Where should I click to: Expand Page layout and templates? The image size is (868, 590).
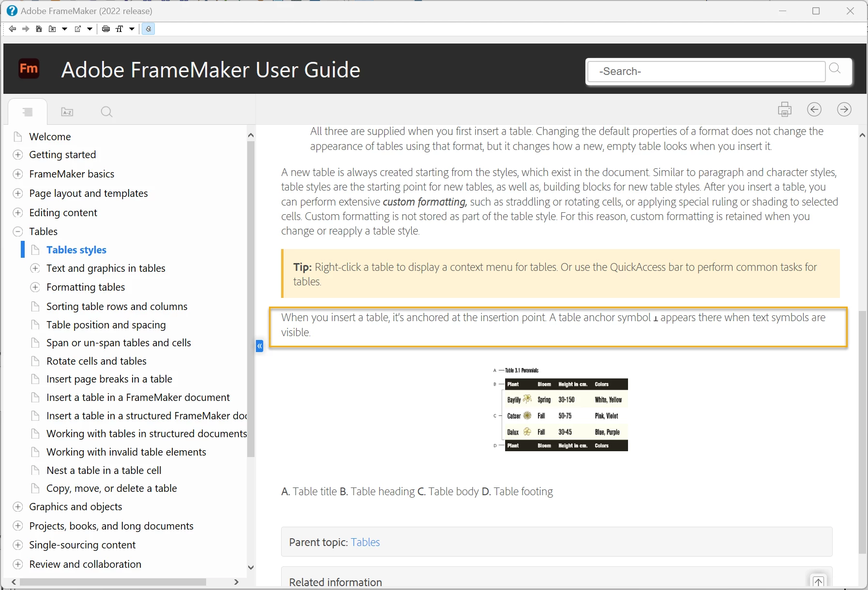coord(18,193)
